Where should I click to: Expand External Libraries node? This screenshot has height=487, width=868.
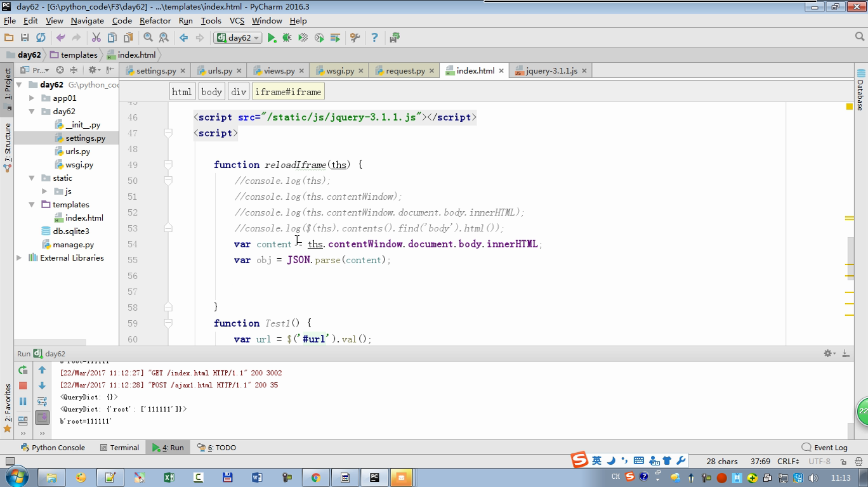point(19,258)
